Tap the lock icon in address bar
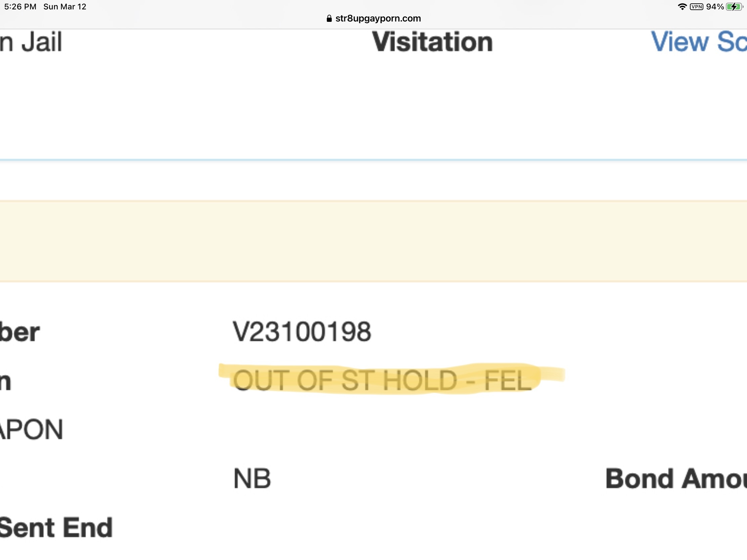Screen dimensions: 747x560 [329, 18]
